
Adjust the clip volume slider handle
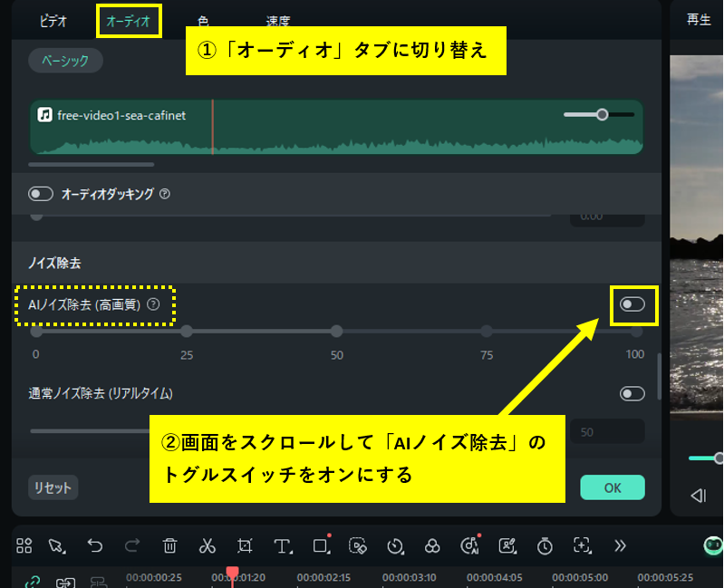click(x=602, y=114)
